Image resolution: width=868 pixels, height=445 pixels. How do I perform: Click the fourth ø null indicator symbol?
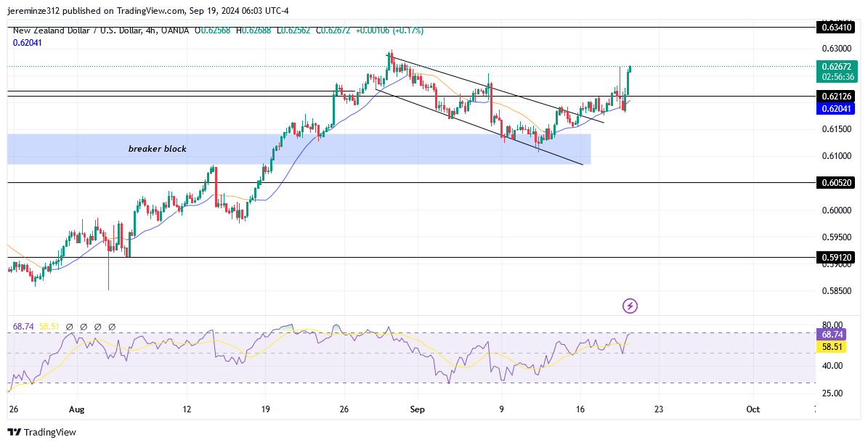click(113, 327)
